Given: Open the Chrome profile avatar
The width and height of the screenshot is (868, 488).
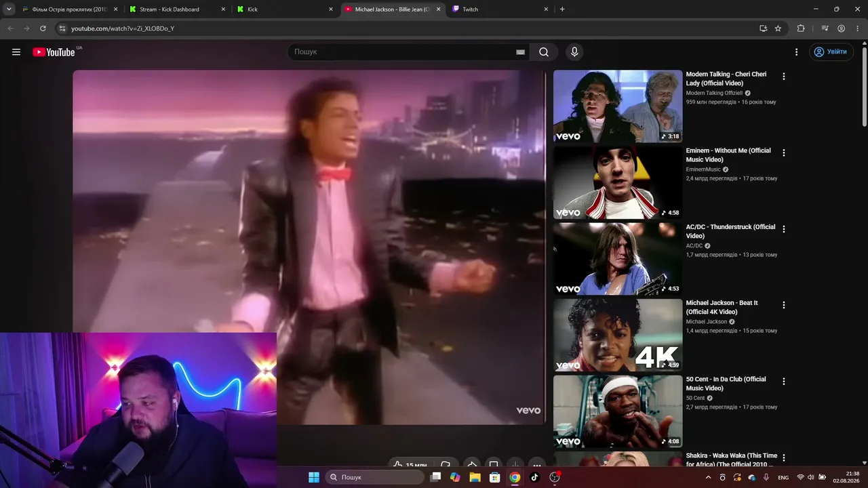Looking at the screenshot, I should pos(841,28).
